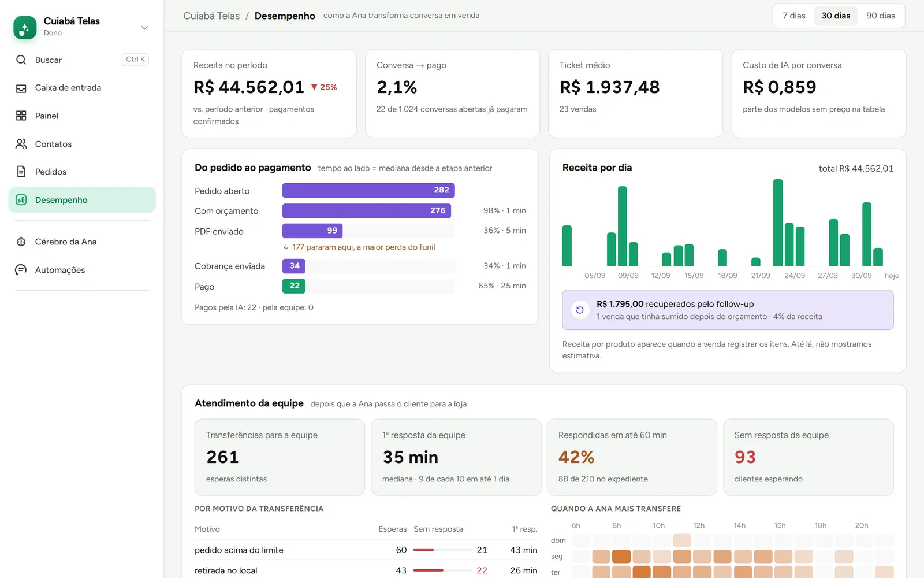924x578 pixels.
Task: Click the Desempenho chart icon
Action: tap(21, 200)
